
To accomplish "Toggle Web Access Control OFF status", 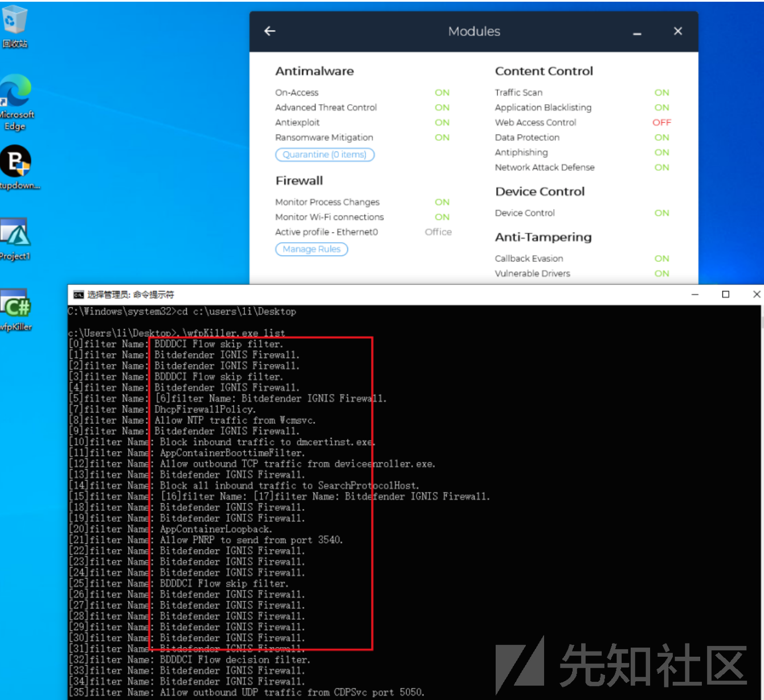I will (662, 122).
